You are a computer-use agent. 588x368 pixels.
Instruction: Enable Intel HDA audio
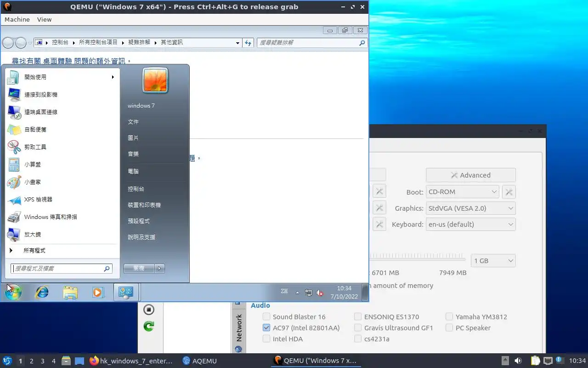[266, 339]
